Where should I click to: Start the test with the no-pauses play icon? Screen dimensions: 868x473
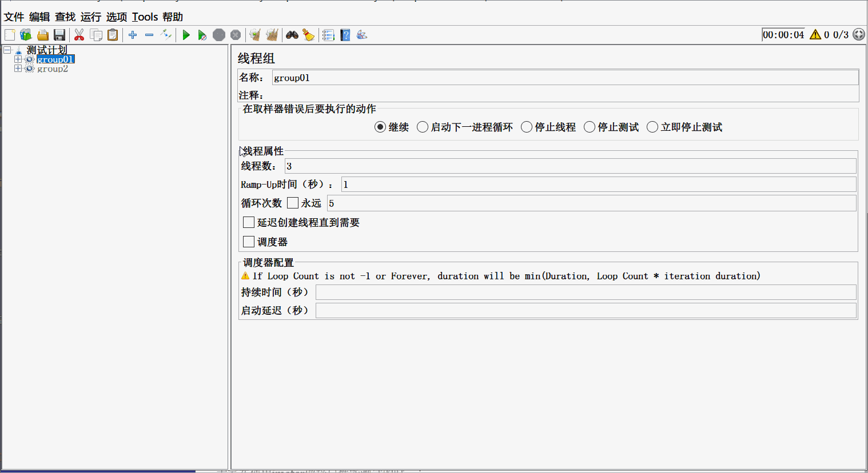(202, 35)
